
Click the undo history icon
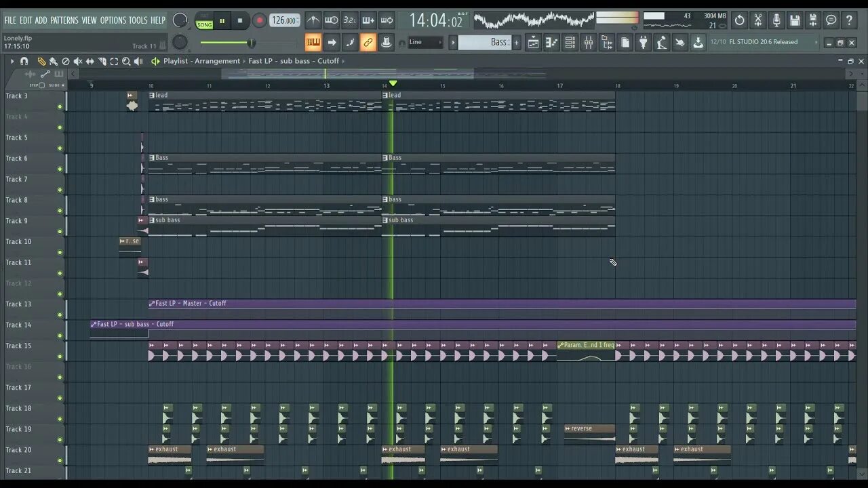[x=740, y=20]
